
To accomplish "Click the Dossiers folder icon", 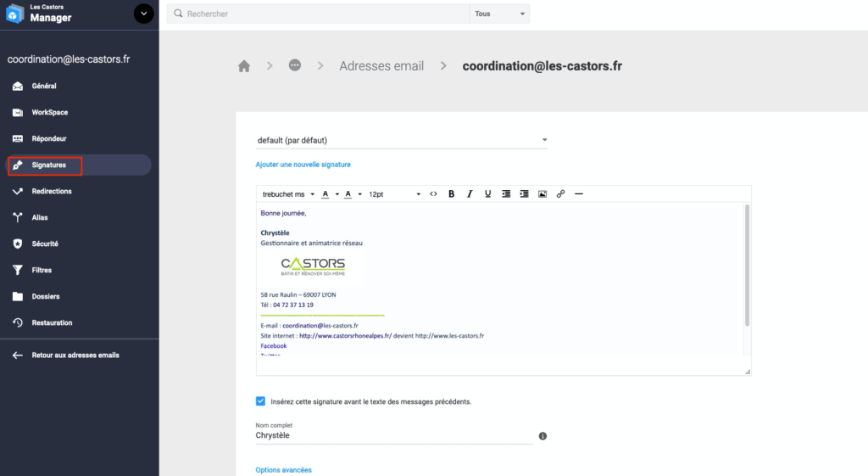I will [18, 296].
